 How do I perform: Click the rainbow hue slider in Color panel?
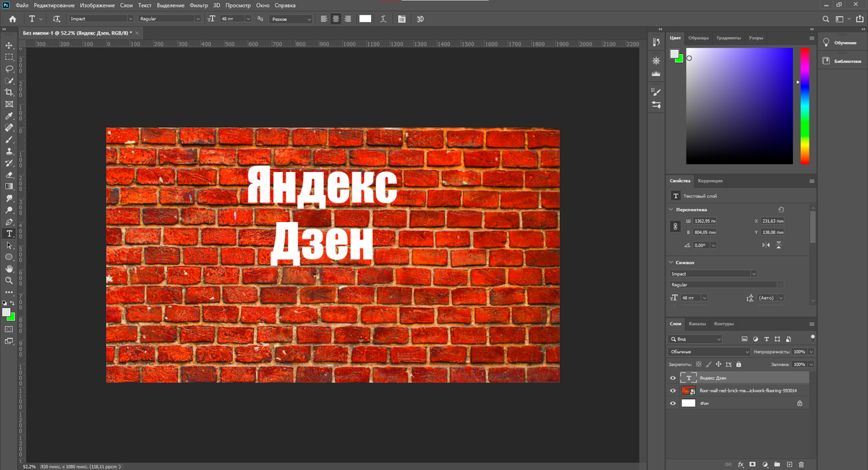tap(804, 106)
